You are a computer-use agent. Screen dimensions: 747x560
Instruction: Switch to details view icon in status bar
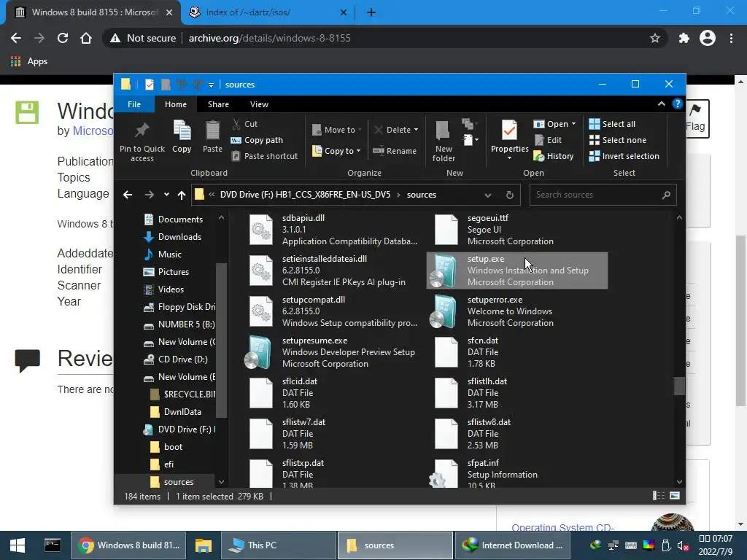point(659,496)
